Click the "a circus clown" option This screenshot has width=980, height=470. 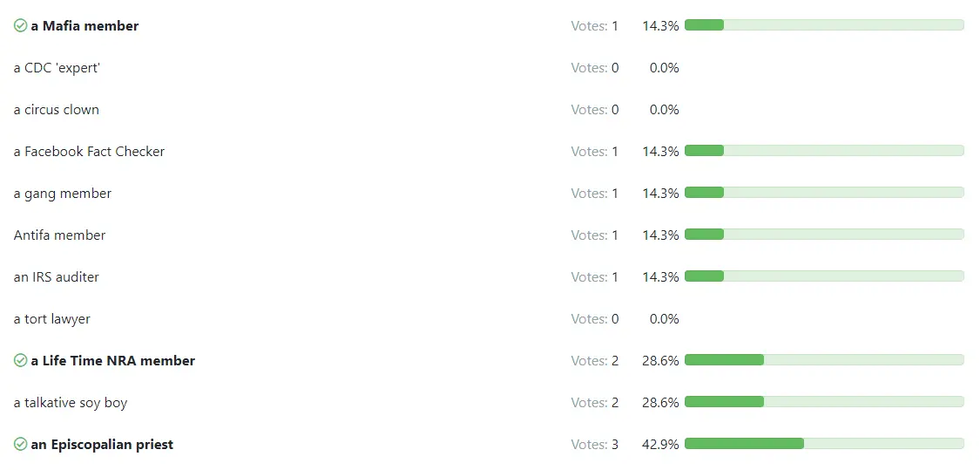click(x=57, y=110)
